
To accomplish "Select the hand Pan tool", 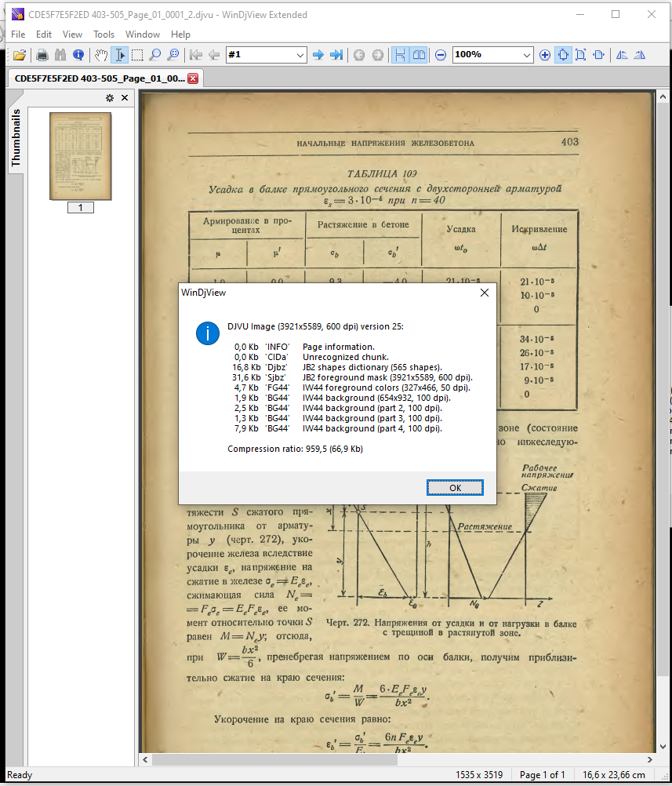I will tap(101, 55).
